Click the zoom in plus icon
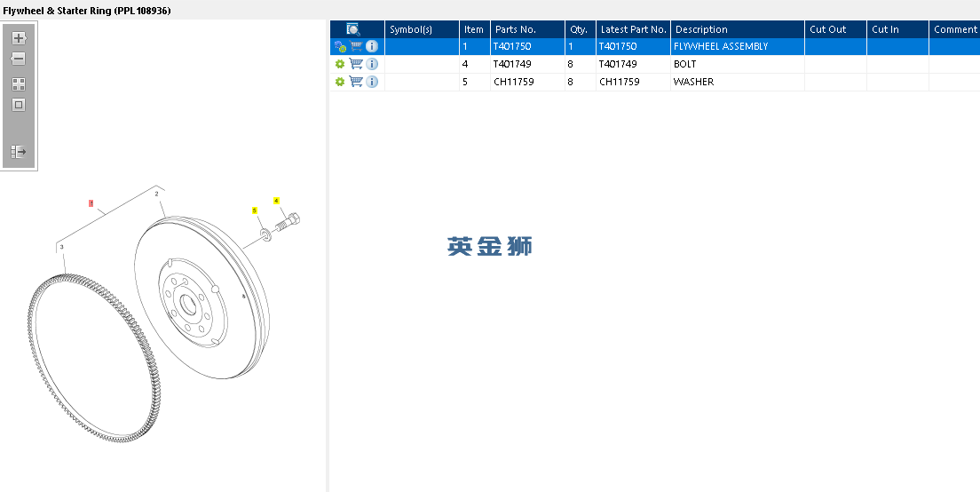Screen dimensions: 980x492 click(19, 38)
